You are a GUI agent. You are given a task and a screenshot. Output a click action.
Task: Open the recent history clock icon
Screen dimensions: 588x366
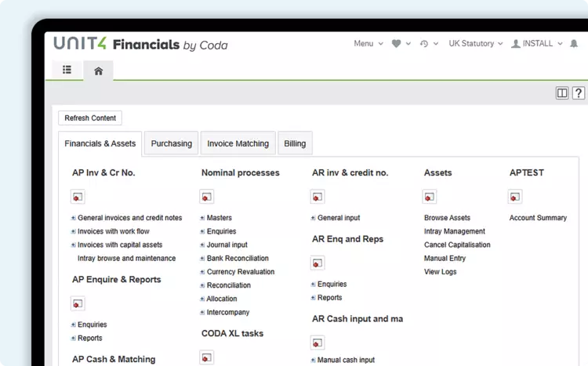click(x=424, y=44)
